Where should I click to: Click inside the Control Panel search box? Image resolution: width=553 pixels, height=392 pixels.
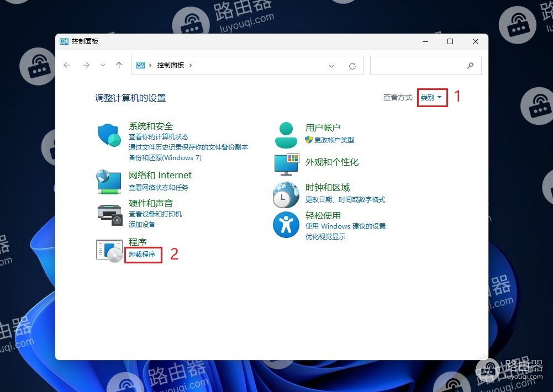426,65
